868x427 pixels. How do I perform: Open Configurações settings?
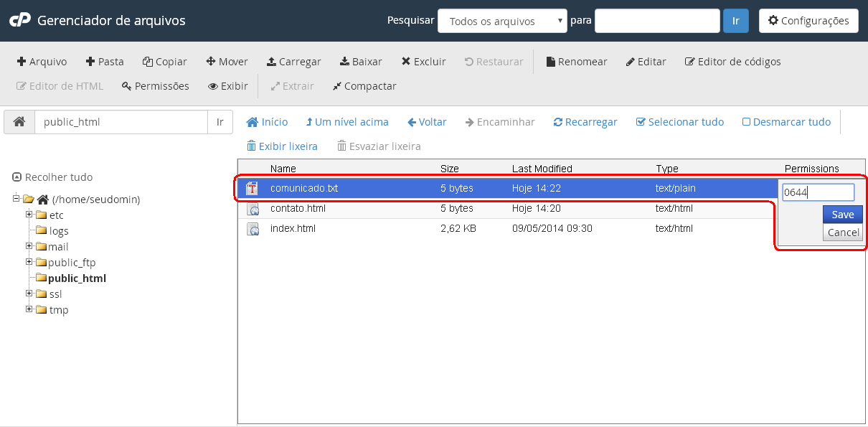click(x=808, y=21)
